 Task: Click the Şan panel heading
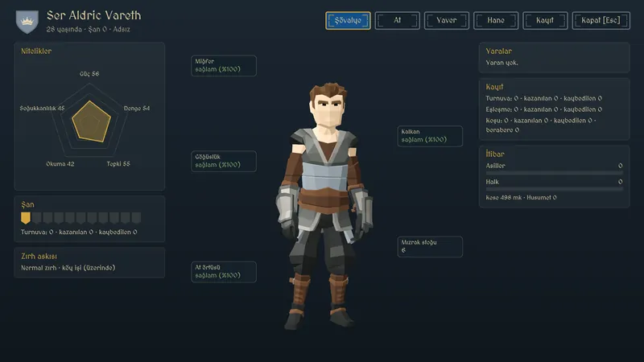point(27,204)
